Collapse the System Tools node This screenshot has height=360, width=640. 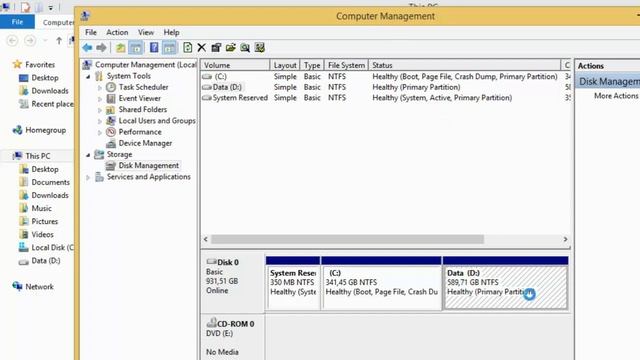point(88,76)
